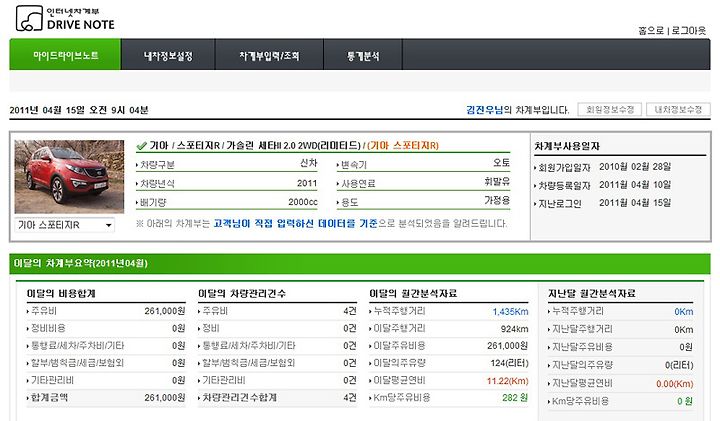
Task: Click the 주유비 4건 count in 차량관리건수
Action: 350,311
